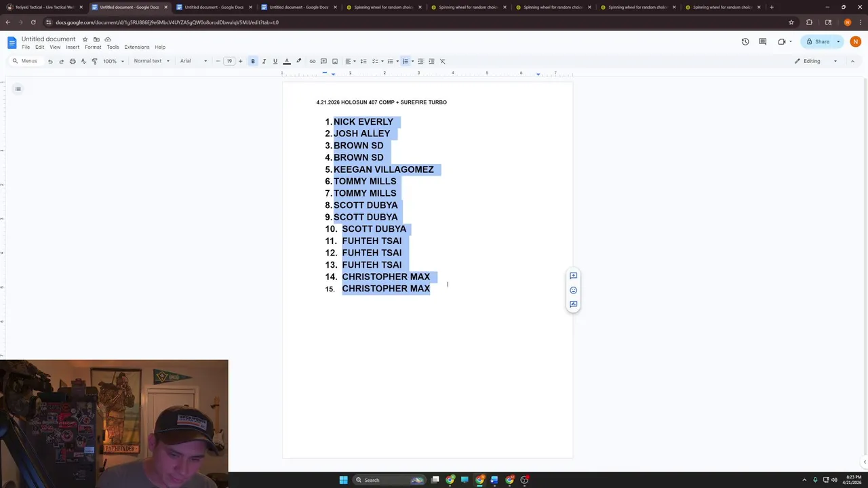Open the Edit menu
The height and width of the screenshot is (488, 868).
coord(40,47)
